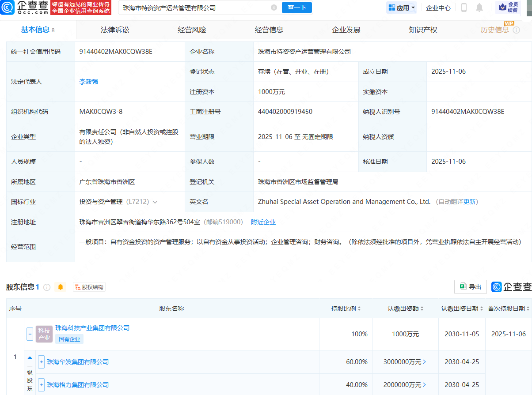Open legal representative 李毅强 link
The width and height of the screenshot is (532, 395).
point(88,82)
